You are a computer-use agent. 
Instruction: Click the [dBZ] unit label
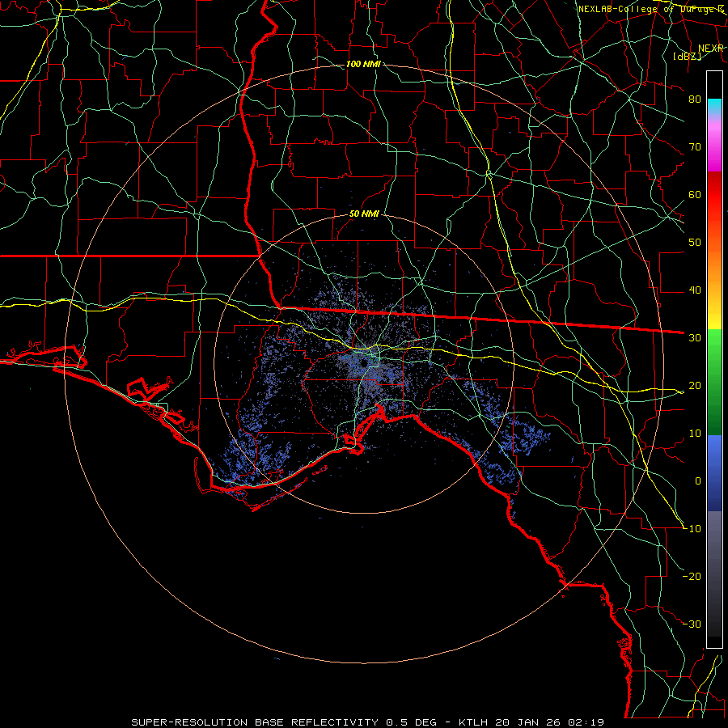click(687, 56)
